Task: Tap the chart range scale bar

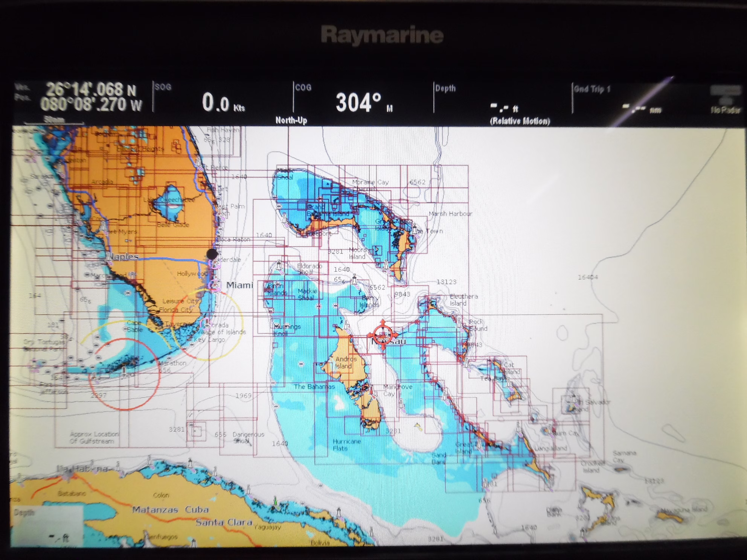Action: [x=54, y=121]
